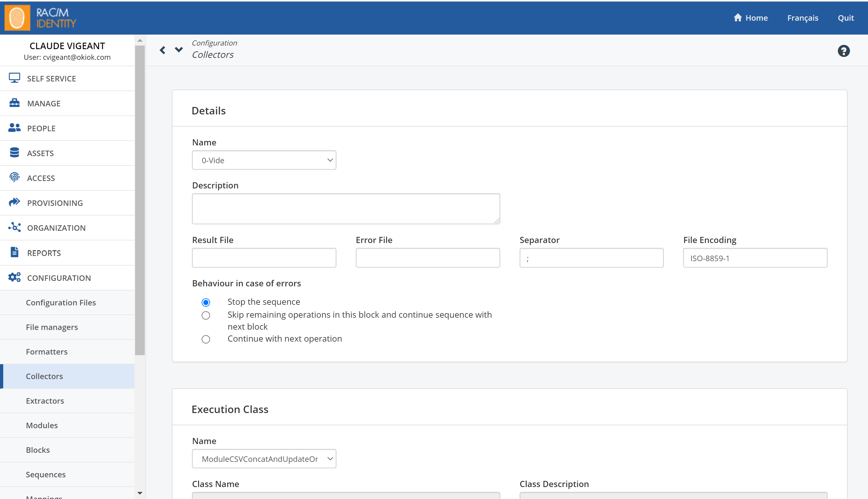Click sidebar scrollbar up arrow
This screenshot has height=499, width=868.
coord(140,40)
